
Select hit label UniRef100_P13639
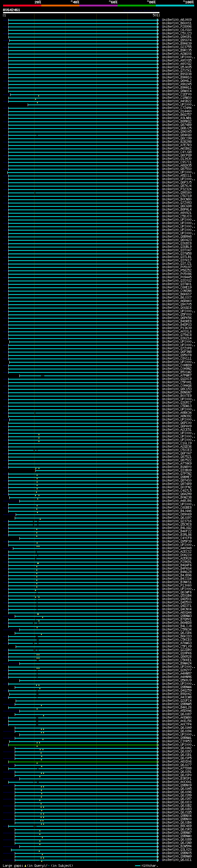click(177, 328)
